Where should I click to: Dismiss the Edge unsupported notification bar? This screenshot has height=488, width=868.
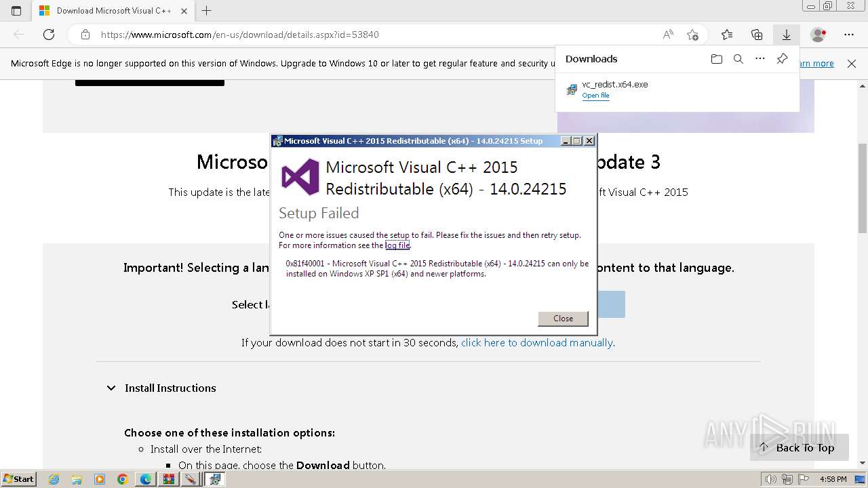pos(852,64)
